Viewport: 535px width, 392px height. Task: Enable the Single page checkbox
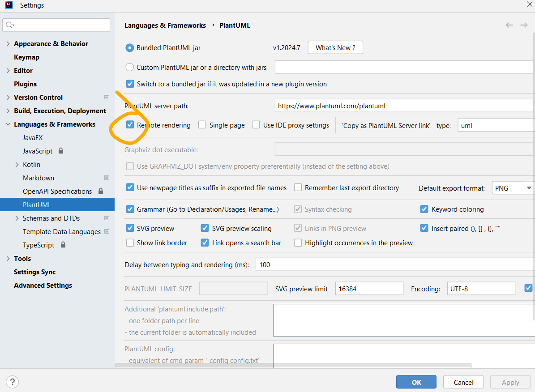coord(202,125)
